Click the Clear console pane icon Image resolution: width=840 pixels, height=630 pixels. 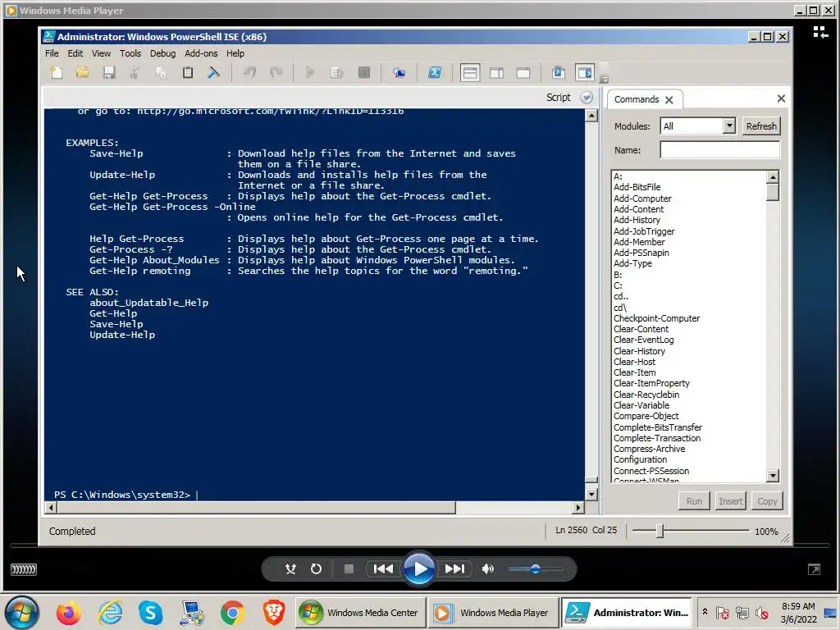pyautogui.click(x=214, y=73)
